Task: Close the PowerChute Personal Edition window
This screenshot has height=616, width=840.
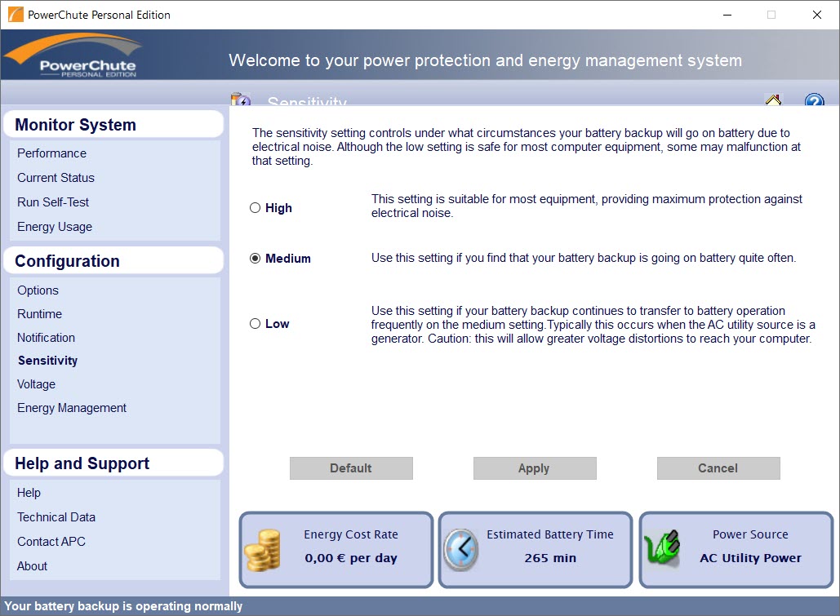Action: (x=817, y=15)
